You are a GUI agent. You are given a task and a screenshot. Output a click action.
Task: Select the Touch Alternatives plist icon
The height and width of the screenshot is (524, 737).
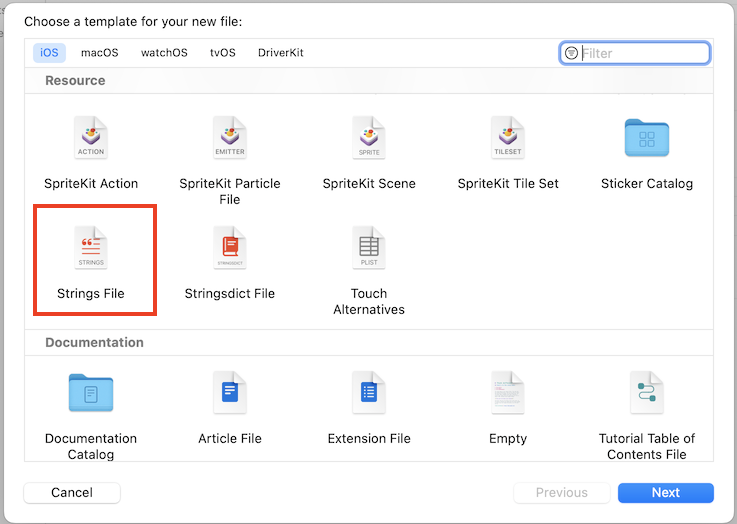pyautogui.click(x=369, y=248)
